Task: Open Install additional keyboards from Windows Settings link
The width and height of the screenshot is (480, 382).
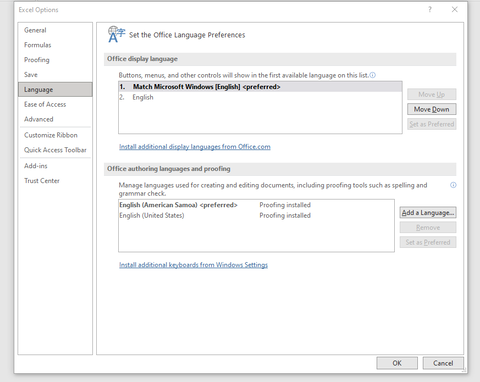Action: tap(193, 265)
